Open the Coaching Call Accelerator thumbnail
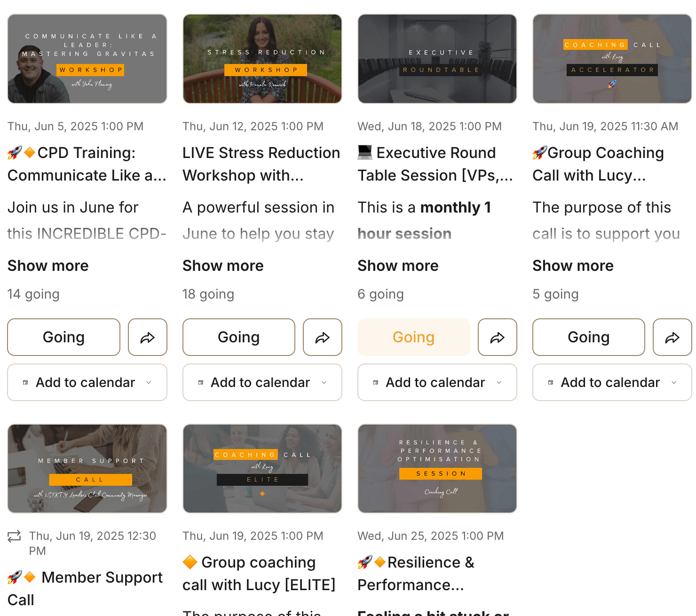Image resolution: width=696 pixels, height=616 pixels. pyautogui.click(x=612, y=59)
